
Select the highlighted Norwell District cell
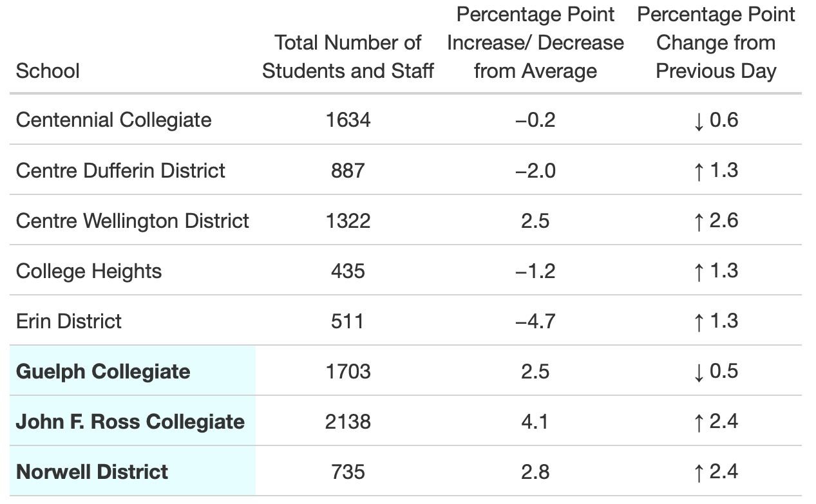92,472
